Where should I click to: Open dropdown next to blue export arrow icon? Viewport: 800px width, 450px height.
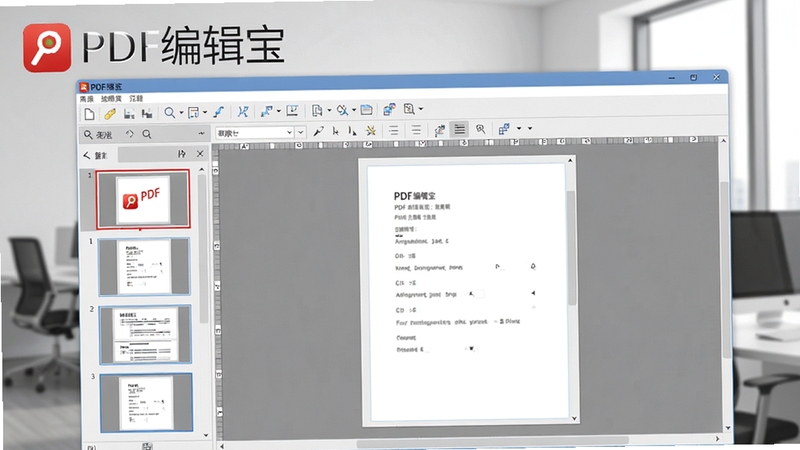279,111
